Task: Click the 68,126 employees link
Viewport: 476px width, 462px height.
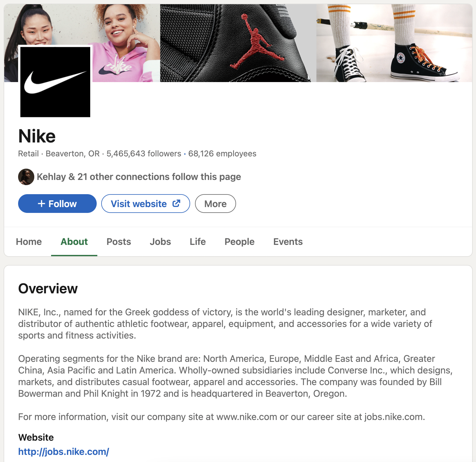Action: pyautogui.click(x=222, y=153)
